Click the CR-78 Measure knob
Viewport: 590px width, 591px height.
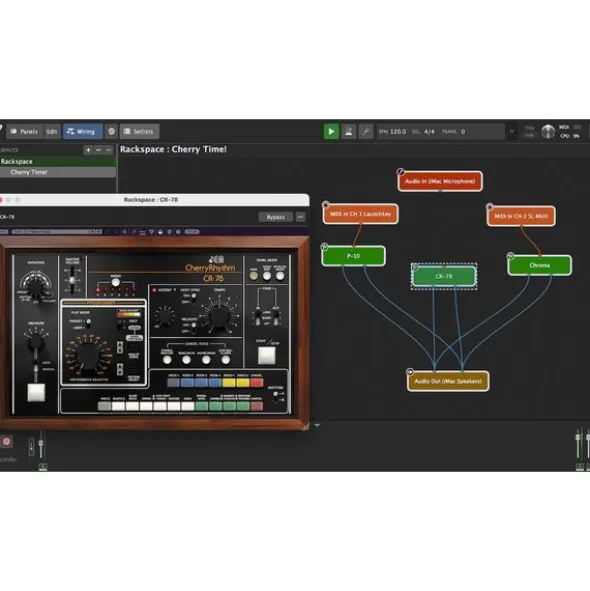[35, 341]
